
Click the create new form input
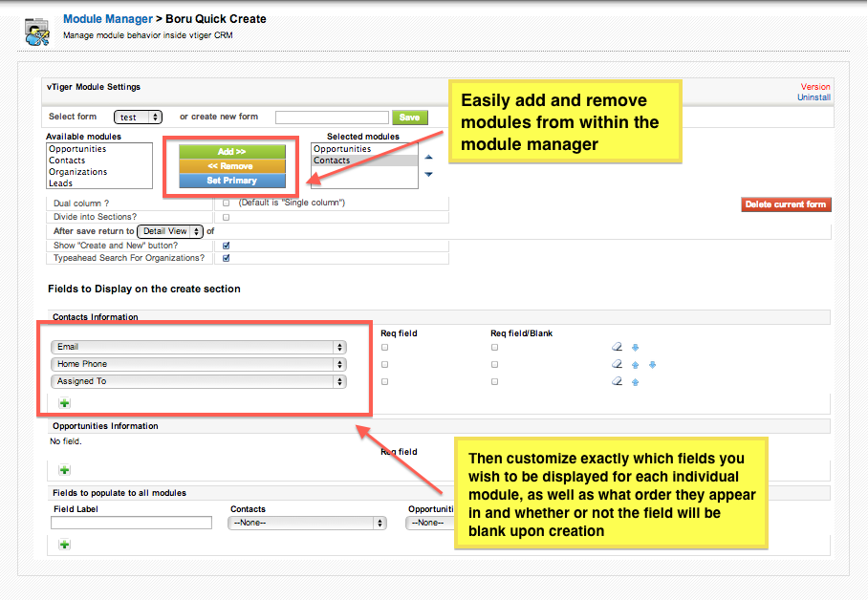click(x=332, y=118)
